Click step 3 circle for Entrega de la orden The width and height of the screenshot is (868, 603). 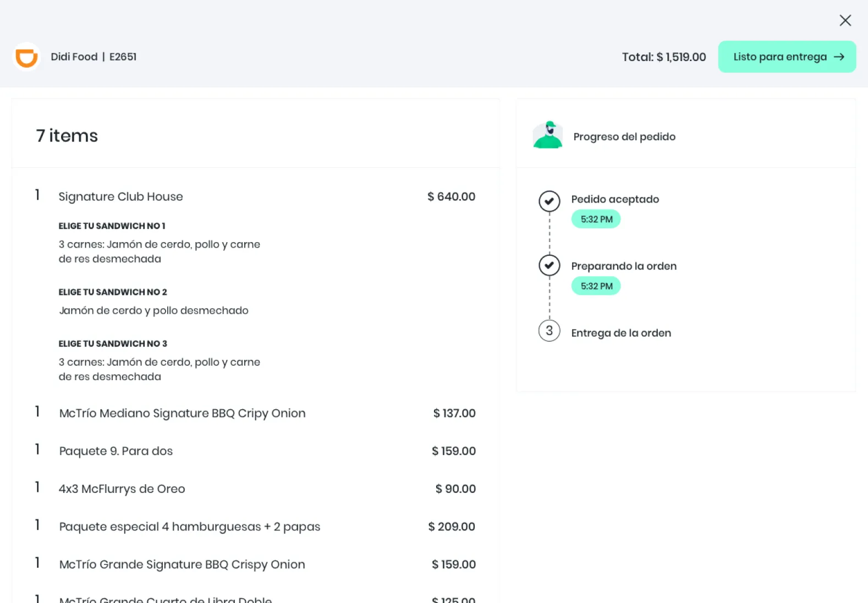pos(550,331)
